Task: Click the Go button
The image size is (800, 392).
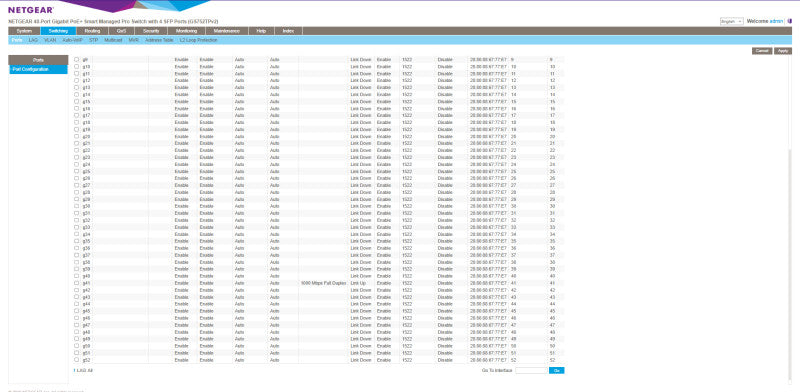Action: click(557, 371)
